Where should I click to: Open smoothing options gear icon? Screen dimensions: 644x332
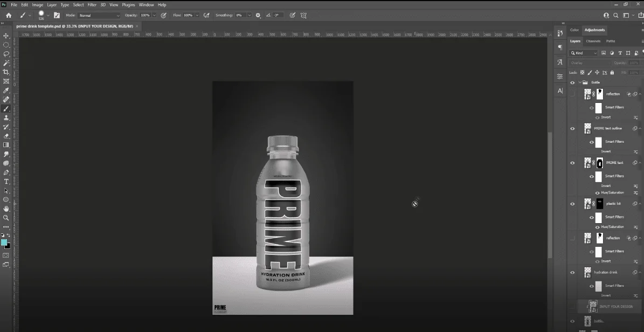click(258, 15)
